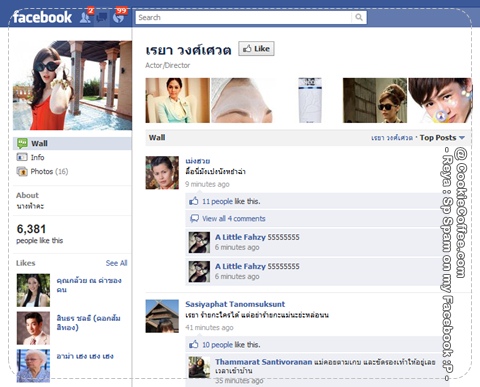Open Photos (16) in sidebar

click(x=49, y=171)
